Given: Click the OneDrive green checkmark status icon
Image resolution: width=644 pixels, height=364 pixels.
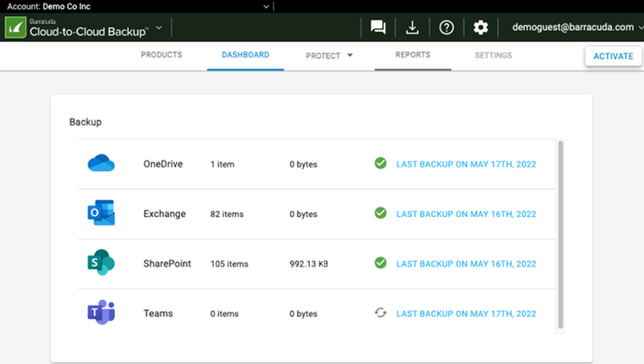Looking at the screenshot, I should pos(380,163).
